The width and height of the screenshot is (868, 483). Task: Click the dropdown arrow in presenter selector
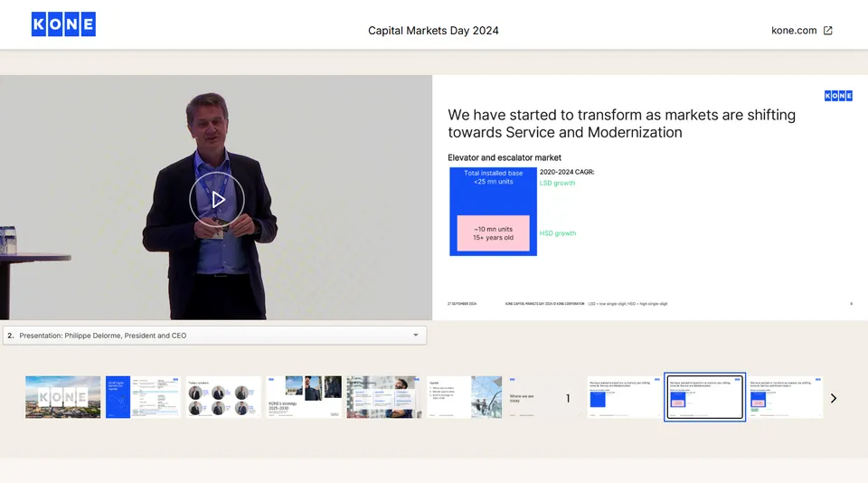click(x=416, y=336)
